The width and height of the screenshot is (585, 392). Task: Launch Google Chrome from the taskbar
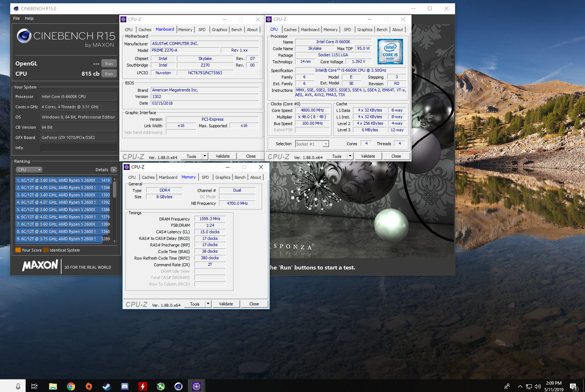click(x=71, y=386)
